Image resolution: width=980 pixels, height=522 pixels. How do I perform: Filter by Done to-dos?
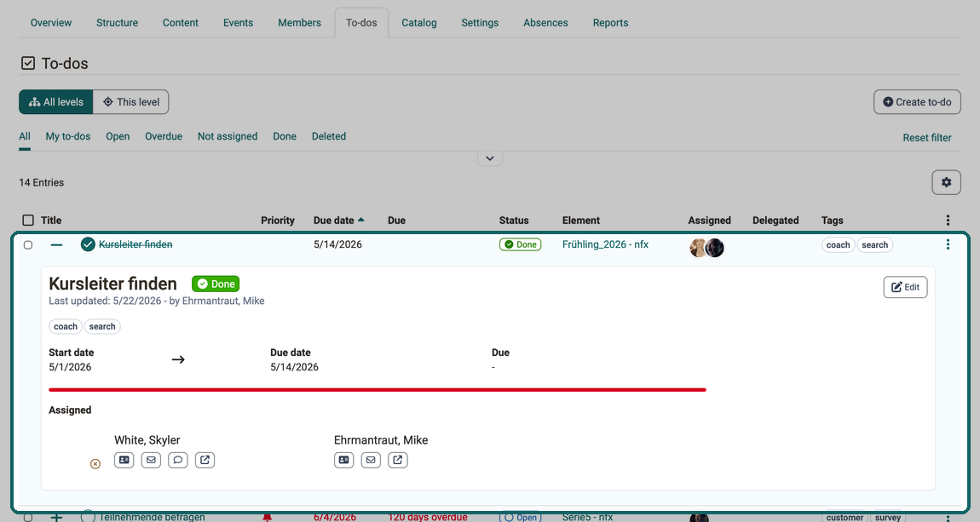point(285,136)
